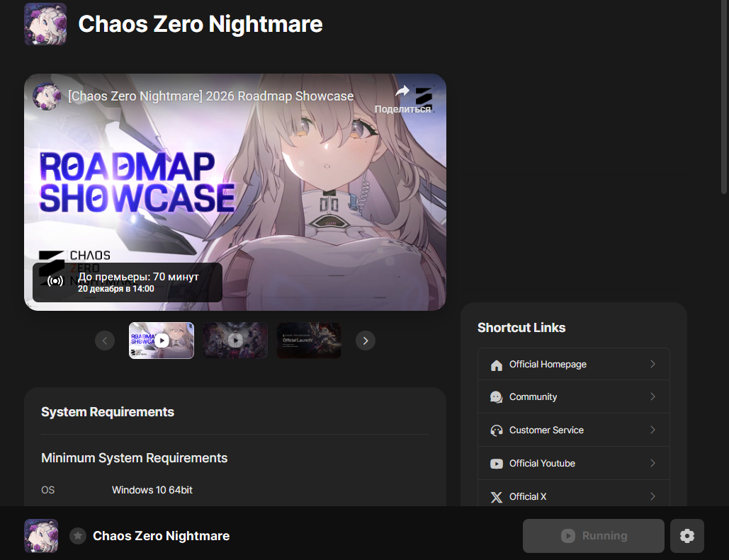Go to next media carousel item

click(366, 341)
